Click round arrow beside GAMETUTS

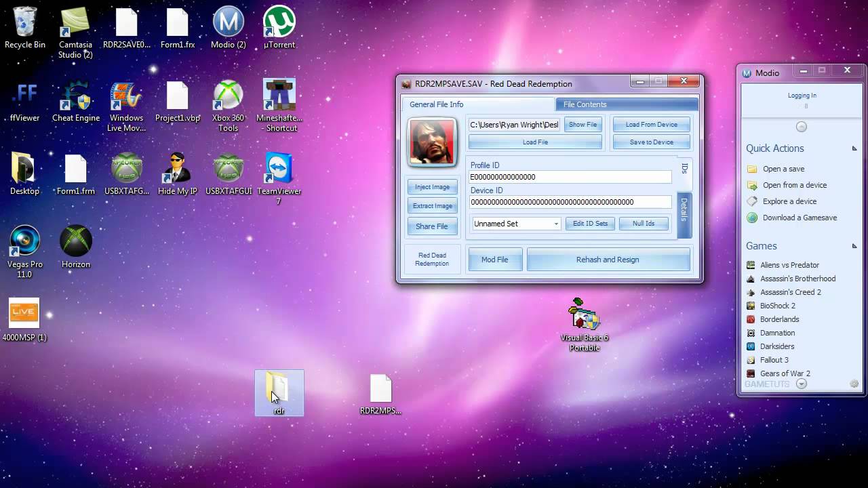pyautogui.click(x=802, y=384)
